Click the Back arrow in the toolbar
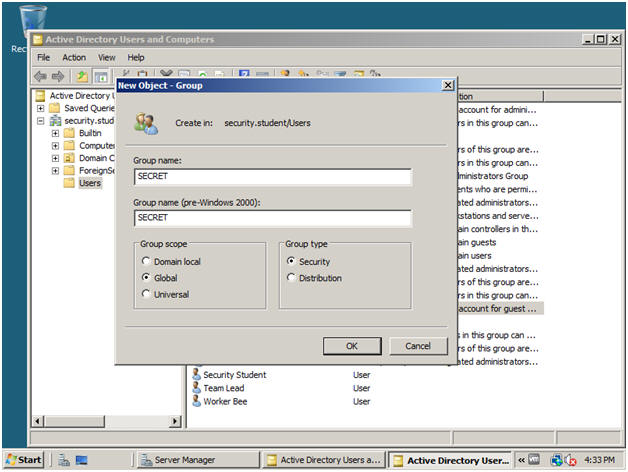 click(x=40, y=76)
